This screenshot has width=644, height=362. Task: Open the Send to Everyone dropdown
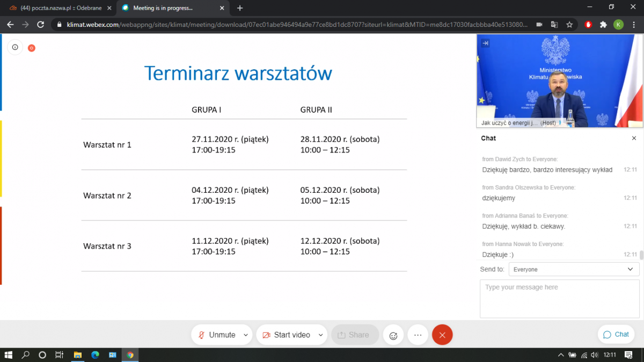click(x=574, y=269)
